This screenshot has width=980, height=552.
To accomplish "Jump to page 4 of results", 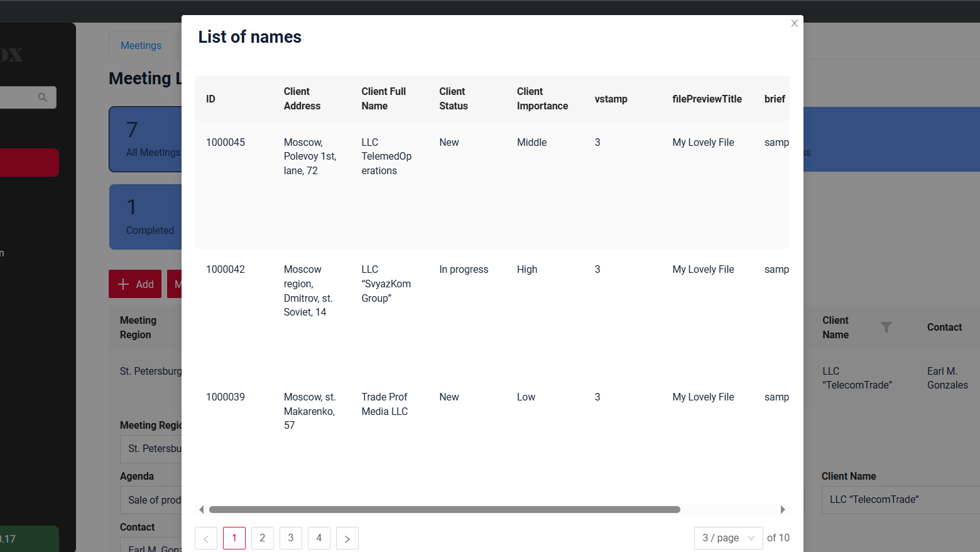I will (x=319, y=538).
